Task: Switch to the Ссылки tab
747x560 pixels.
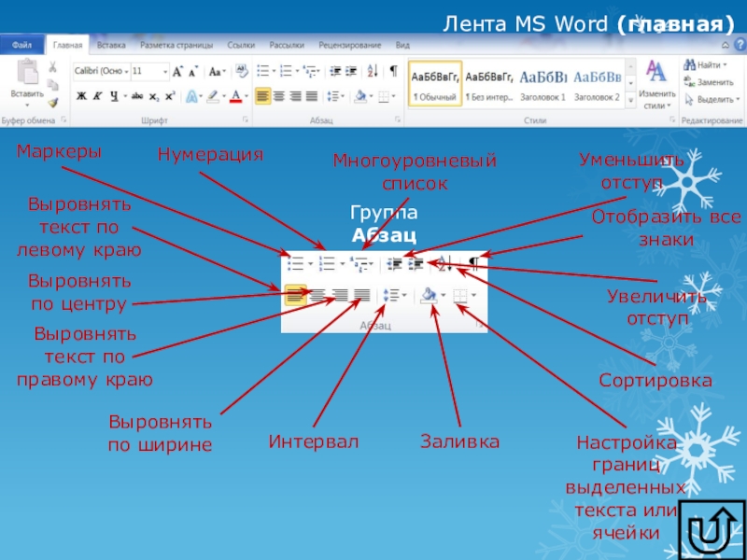Action: (x=241, y=45)
